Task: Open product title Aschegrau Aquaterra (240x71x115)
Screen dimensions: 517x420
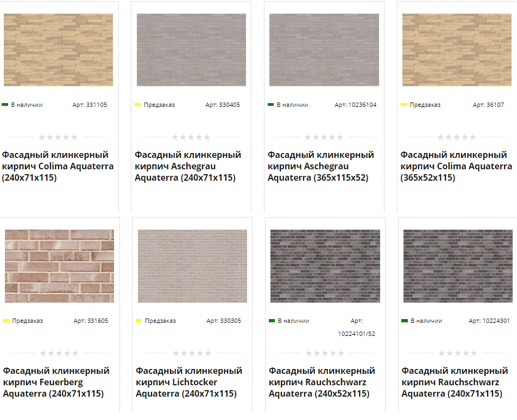Action: coord(188,167)
